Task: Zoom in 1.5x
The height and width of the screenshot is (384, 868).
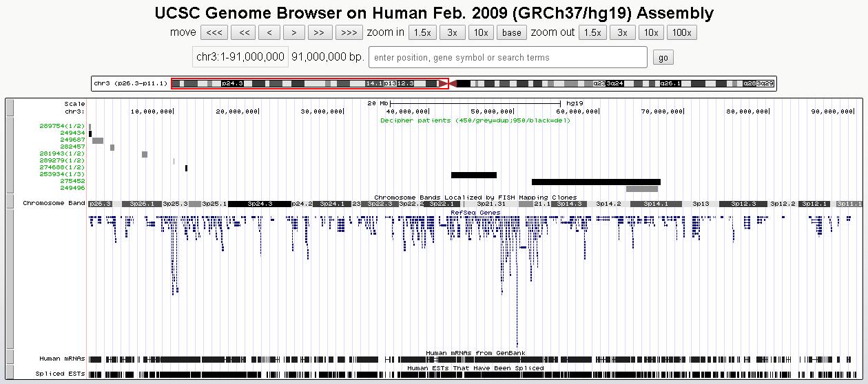Action: [x=422, y=32]
